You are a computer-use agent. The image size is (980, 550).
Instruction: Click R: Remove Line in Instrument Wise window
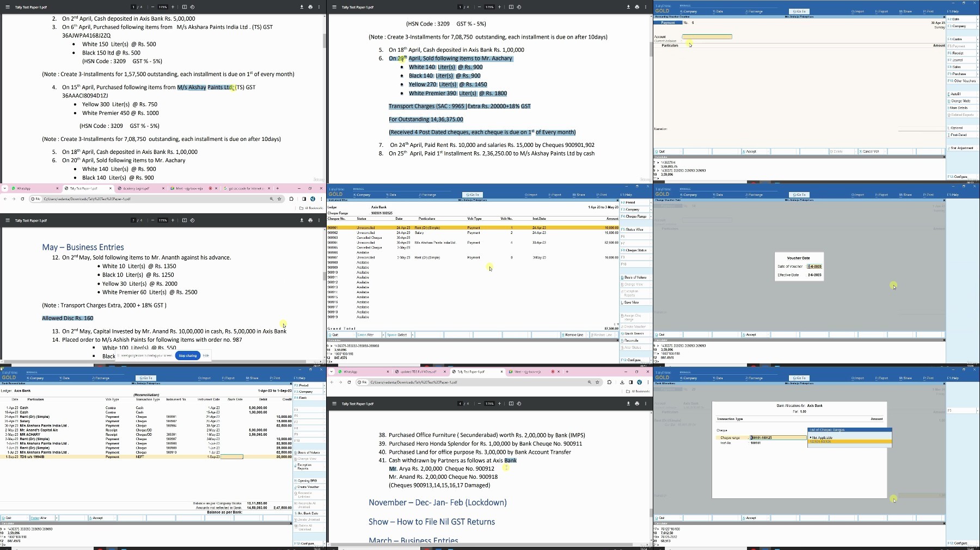click(x=574, y=335)
